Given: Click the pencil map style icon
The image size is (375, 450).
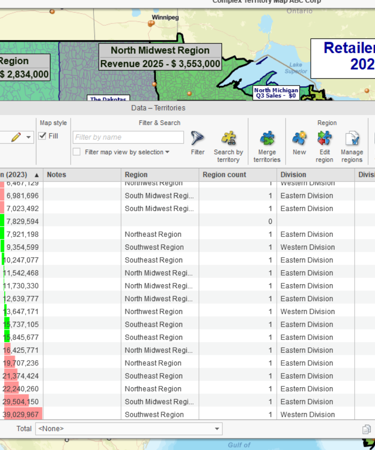Looking at the screenshot, I should coord(16,137).
